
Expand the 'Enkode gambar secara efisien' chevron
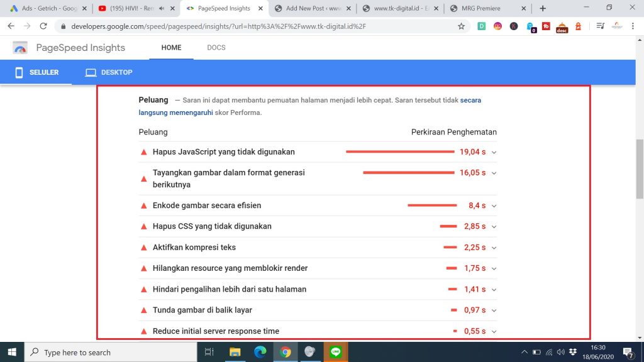494,206
